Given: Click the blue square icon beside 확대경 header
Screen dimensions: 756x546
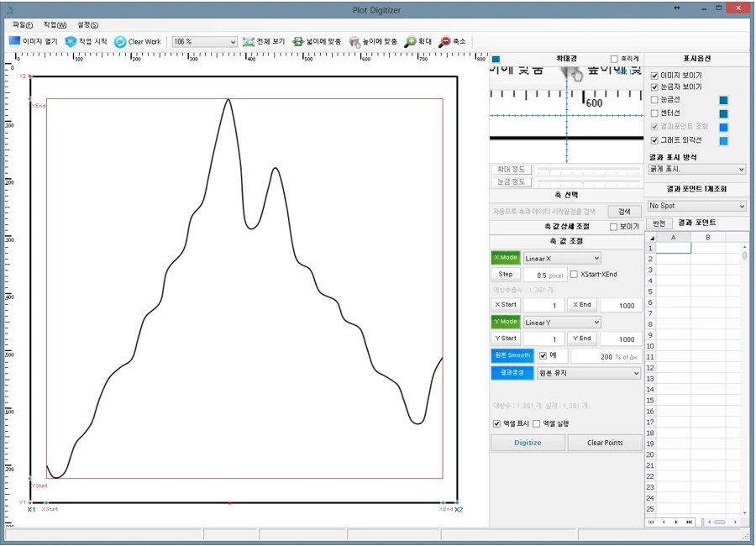Looking at the screenshot, I should pyautogui.click(x=496, y=60).
